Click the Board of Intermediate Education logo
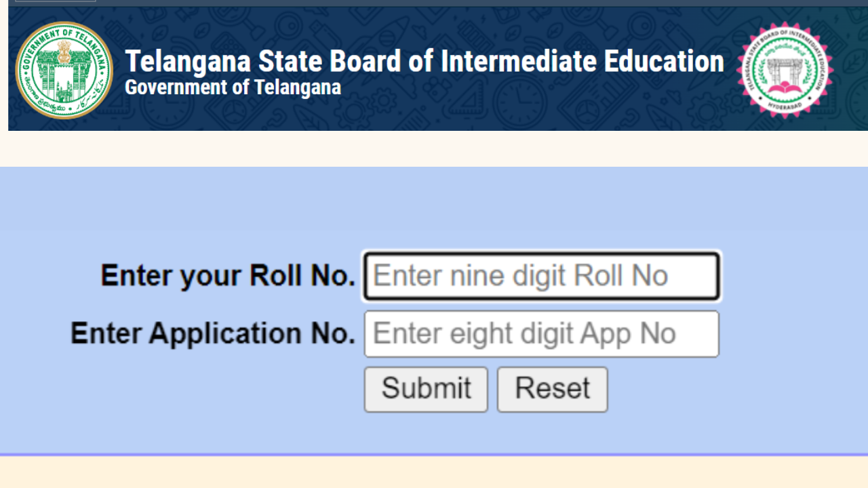This screenshot has width=868, height=488. tap(785, 70)
